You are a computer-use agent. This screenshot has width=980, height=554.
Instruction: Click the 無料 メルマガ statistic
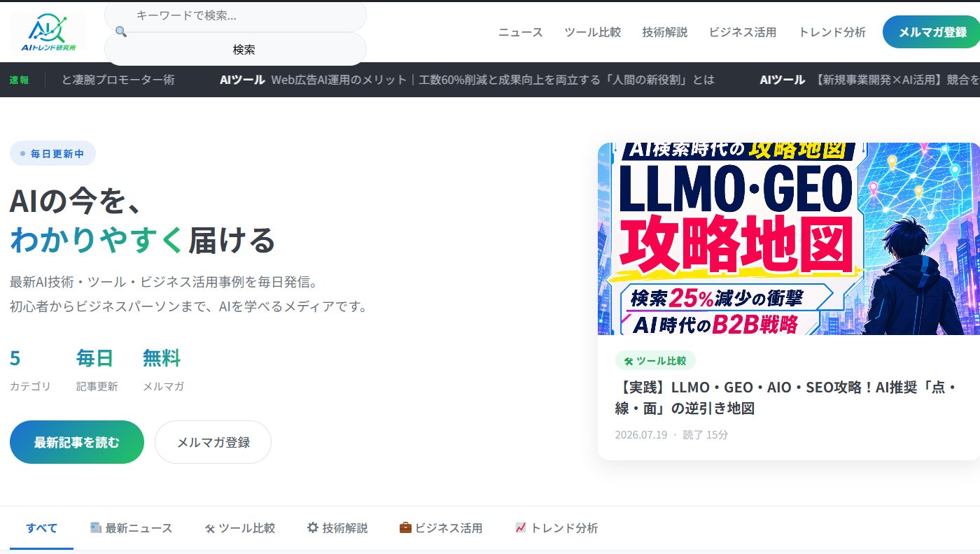(163, 369)
